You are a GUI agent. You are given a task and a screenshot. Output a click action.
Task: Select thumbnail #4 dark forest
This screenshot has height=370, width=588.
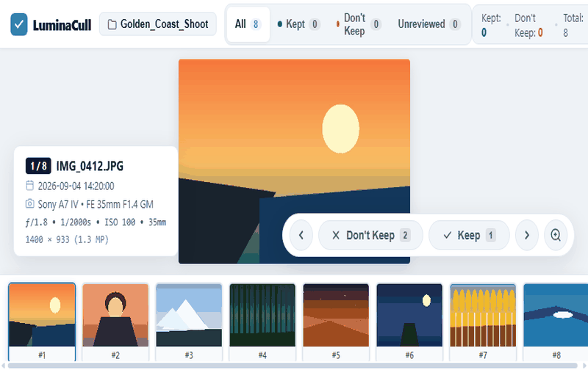point(262,322)
